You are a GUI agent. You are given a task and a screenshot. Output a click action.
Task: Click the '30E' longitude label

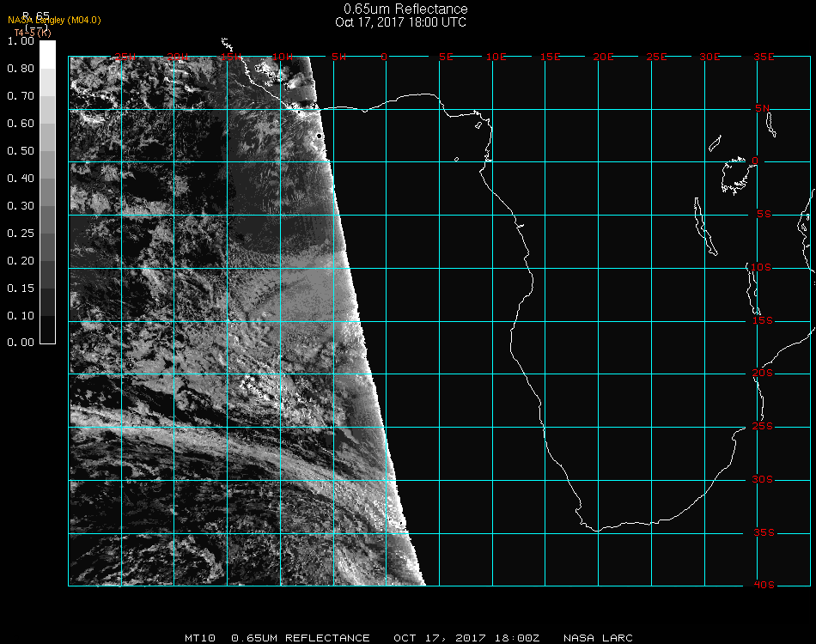(709, 57)
